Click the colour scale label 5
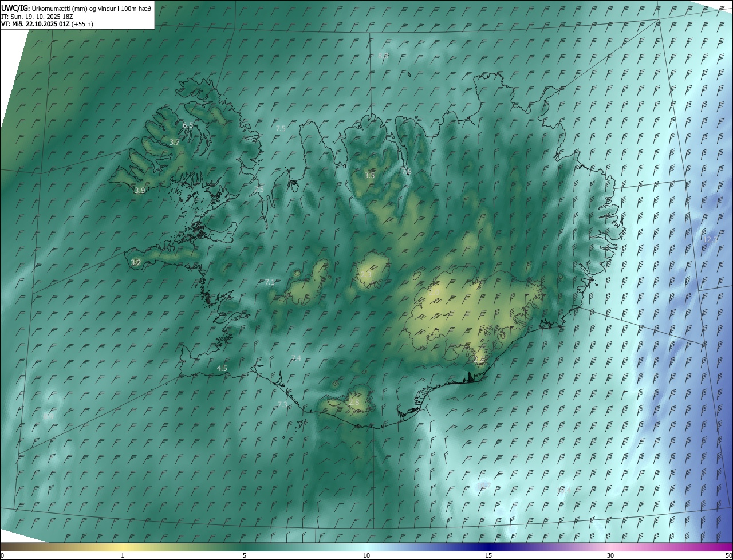 click(x=245, y=556)
